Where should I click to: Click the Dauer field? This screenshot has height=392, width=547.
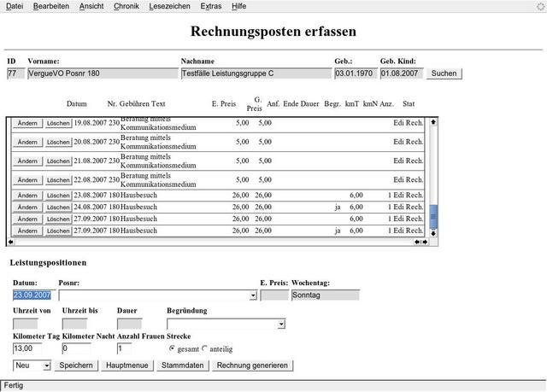click(129, 325)
